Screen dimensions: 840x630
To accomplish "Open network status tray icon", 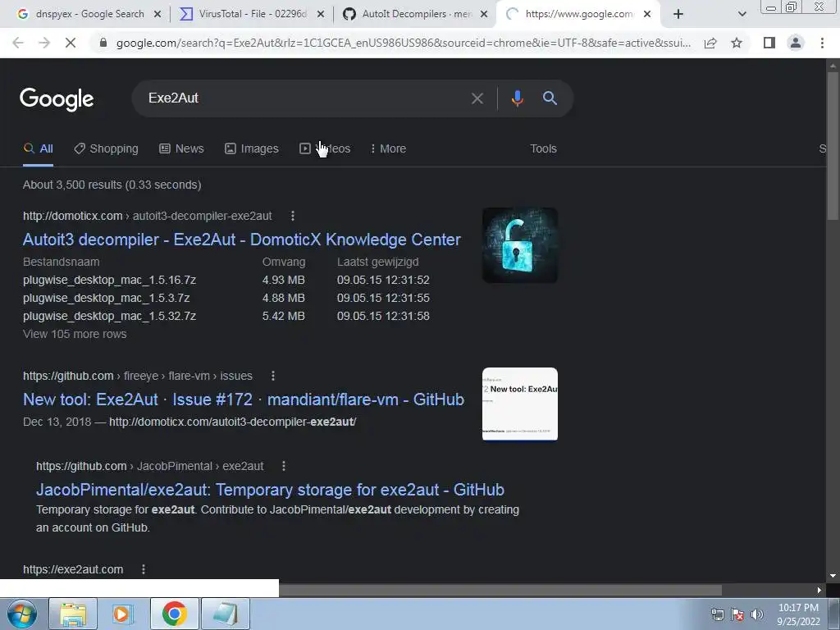I will click(x=717, y=614).
